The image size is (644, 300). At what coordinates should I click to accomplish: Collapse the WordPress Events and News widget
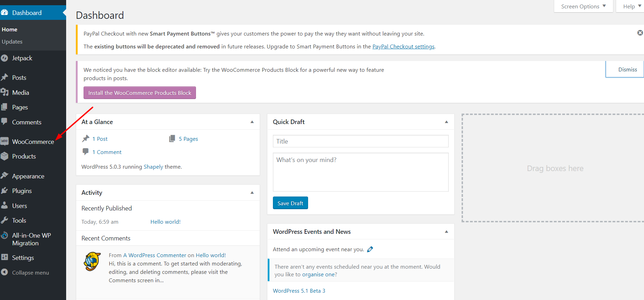(x=446, y=232)
